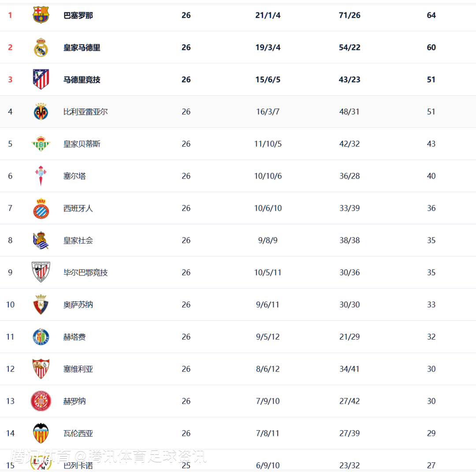This screenshot has height=472, width=476.
Task: Click the Athletic Bilbao crest icon
Action: [x=41, y=272]
